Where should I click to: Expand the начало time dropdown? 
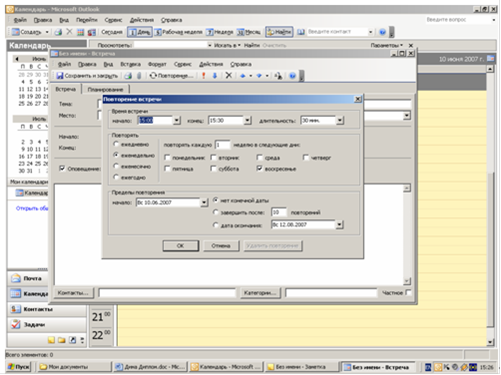pyautogui.click(x=177, y=120)
